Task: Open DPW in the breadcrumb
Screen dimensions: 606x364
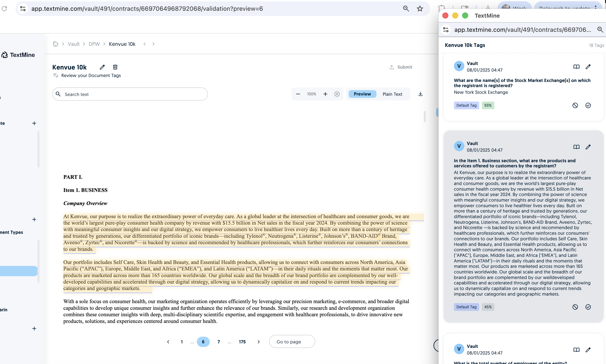Action: [x=94, y=44]
